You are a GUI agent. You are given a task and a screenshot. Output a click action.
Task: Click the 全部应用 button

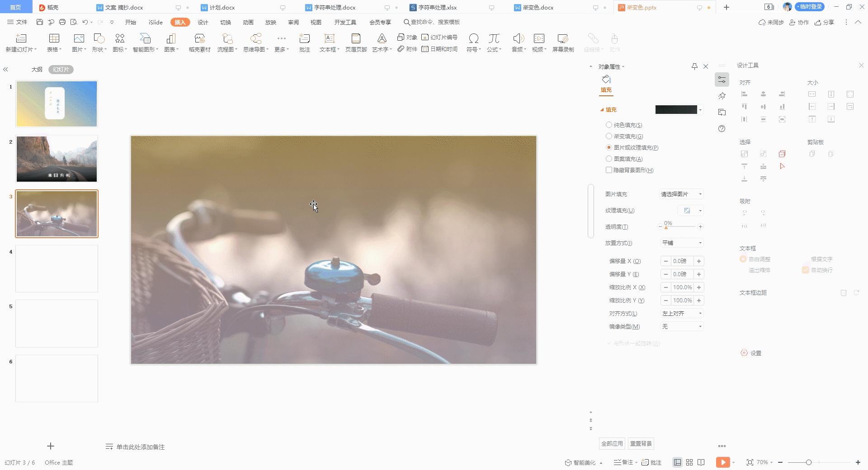[612, 443]
